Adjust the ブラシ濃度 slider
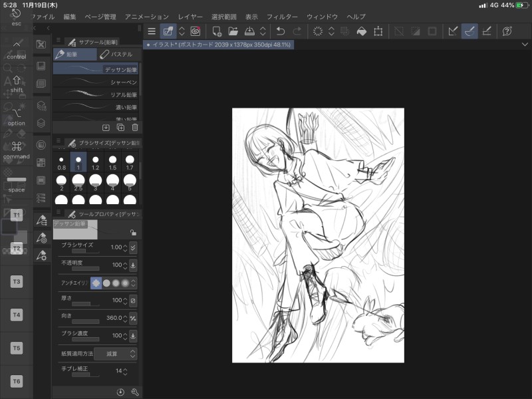This screenshot has width=532, height=399. [x=86, y=340]
